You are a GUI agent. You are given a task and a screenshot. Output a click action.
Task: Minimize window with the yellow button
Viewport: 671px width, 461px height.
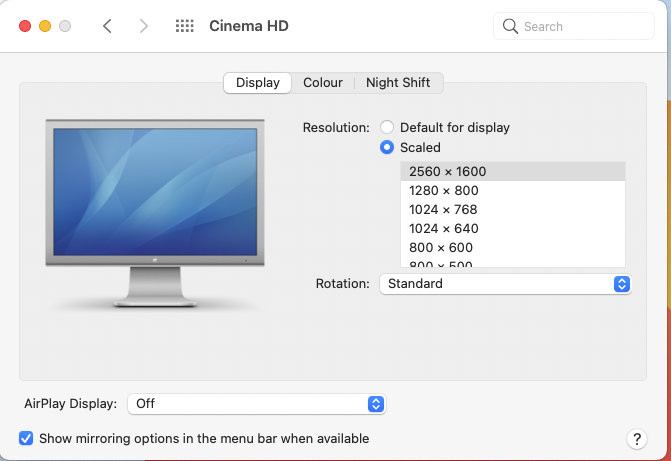[x=45, y=26]
